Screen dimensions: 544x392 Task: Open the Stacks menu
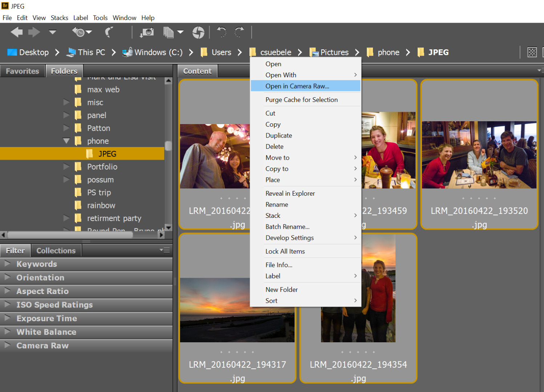[x=60, y=18]
